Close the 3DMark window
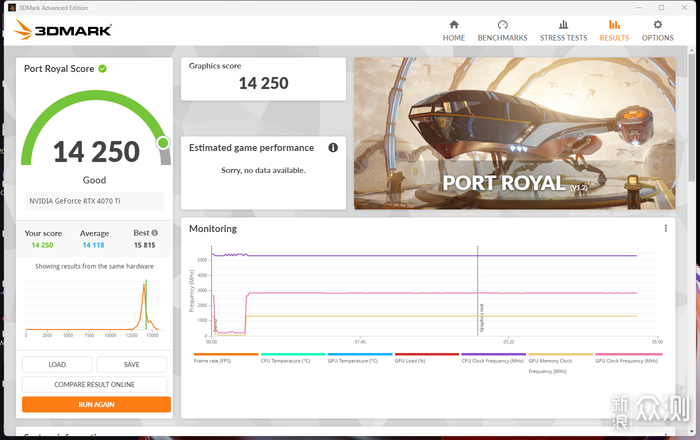 [684, 8]
